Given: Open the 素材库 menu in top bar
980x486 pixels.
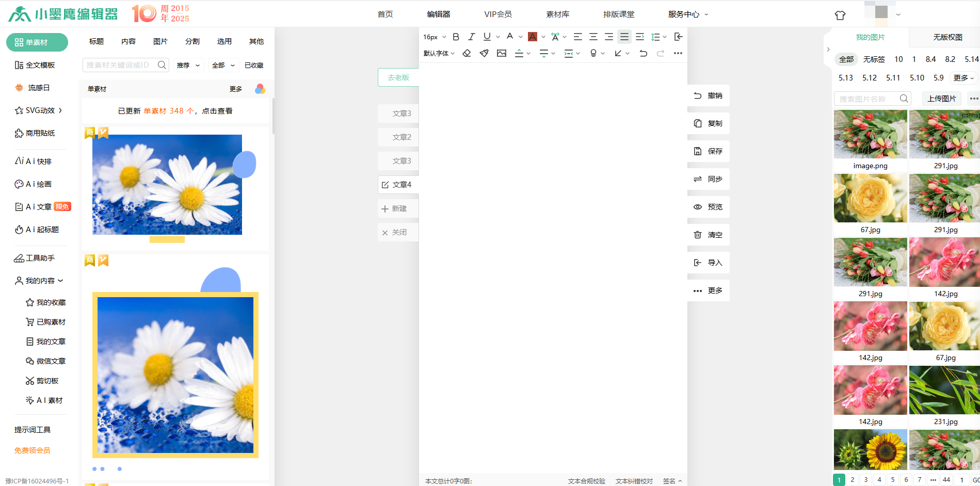Looking at the screenshot, I should click(557, 14).
